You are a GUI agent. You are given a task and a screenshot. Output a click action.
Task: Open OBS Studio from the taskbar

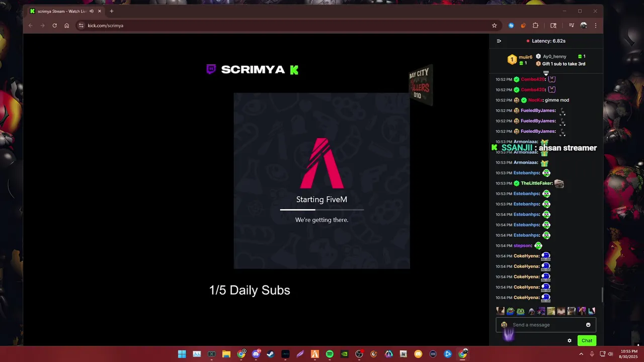(359, 354)
